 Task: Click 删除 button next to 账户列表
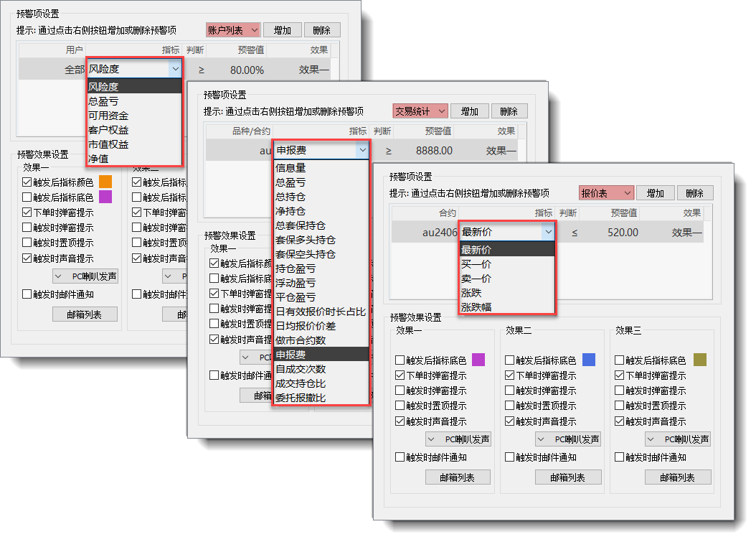click(321, 30)
